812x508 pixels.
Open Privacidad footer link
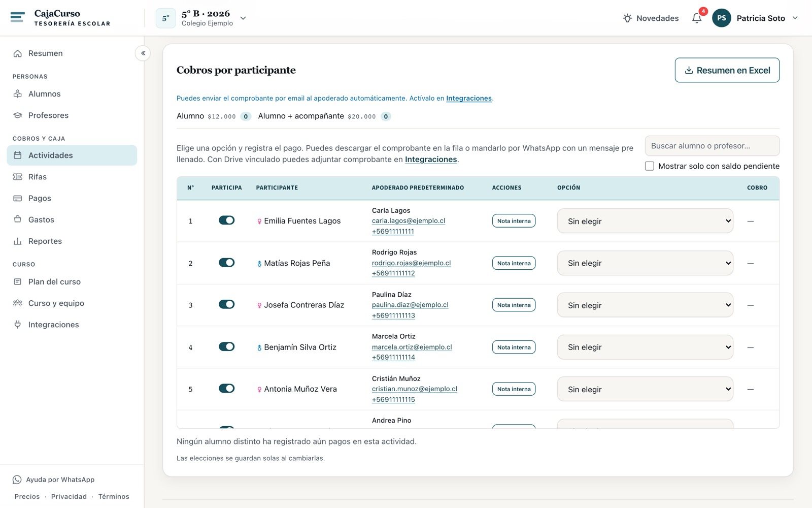[x=69, y=496]
